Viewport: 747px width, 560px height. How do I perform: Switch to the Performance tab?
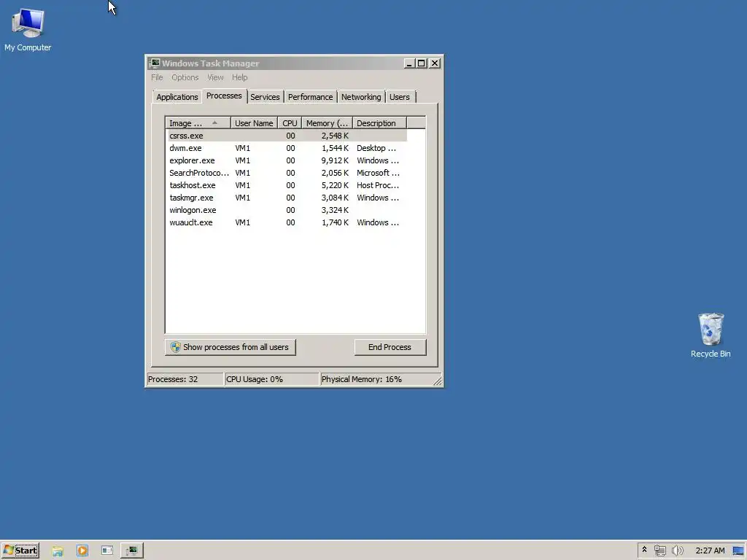tap(310, 97)
